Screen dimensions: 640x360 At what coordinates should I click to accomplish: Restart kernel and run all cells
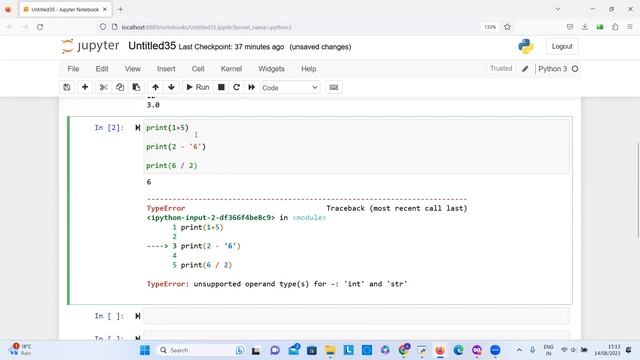tap(251, 87)
